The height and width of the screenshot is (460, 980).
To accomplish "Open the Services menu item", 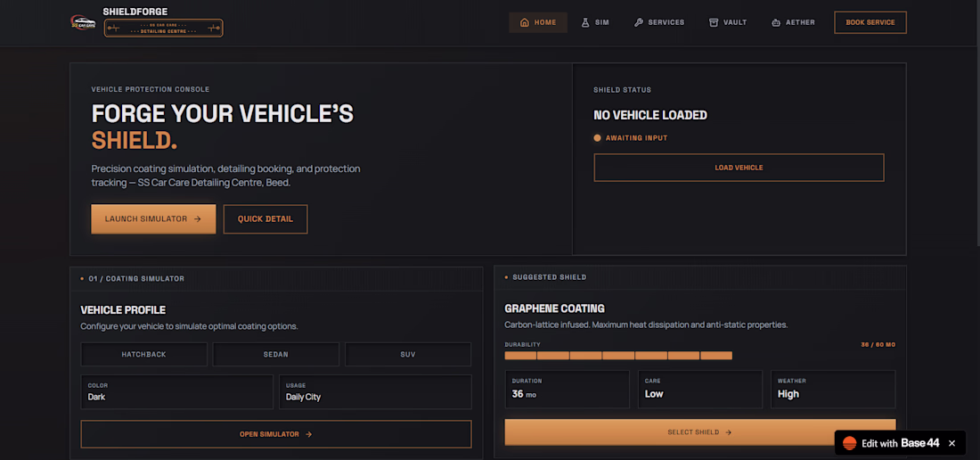I will (x=659, y=22).
